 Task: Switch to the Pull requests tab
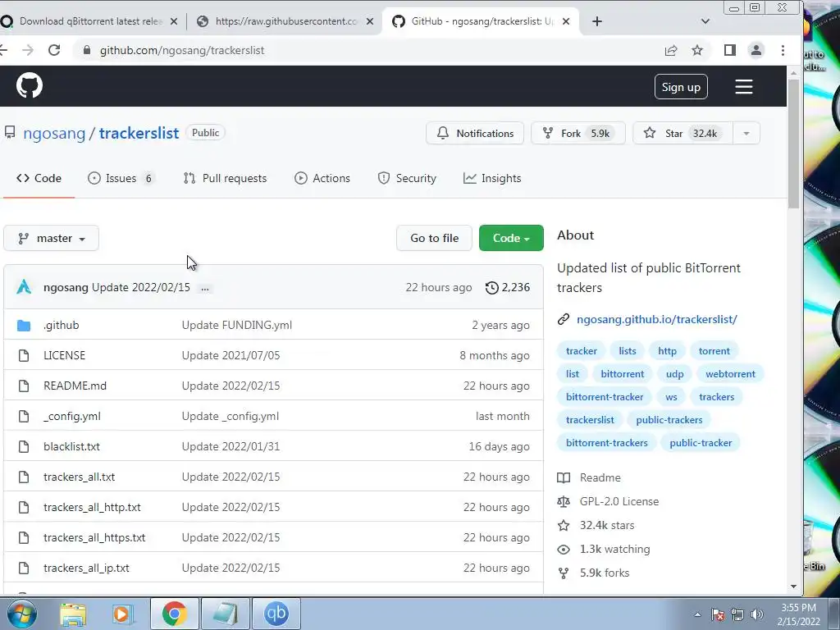point(225,178)
